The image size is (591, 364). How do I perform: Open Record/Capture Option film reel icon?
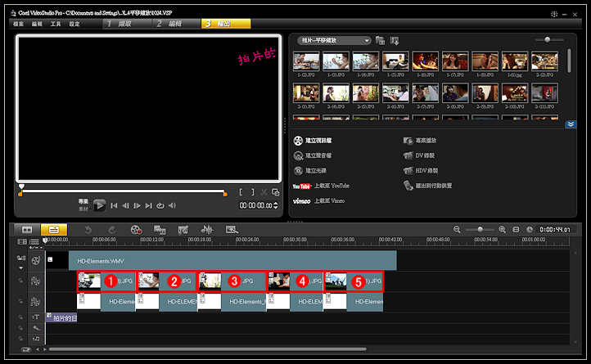click(136, 230)
